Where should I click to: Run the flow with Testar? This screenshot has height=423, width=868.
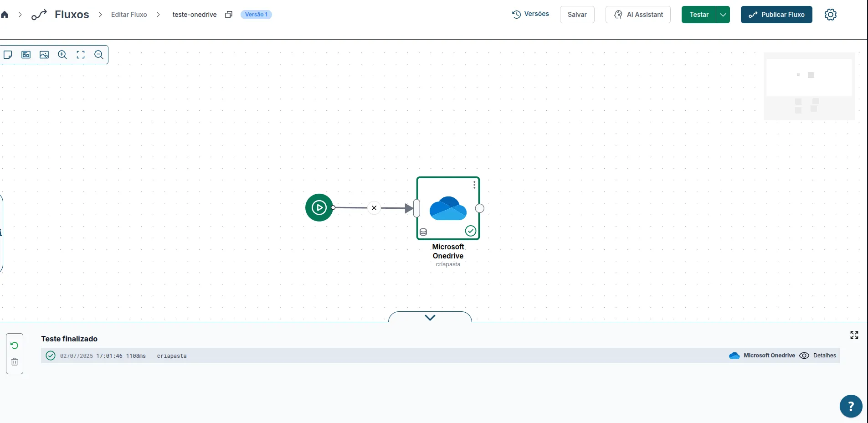click(x=699, y=15)
